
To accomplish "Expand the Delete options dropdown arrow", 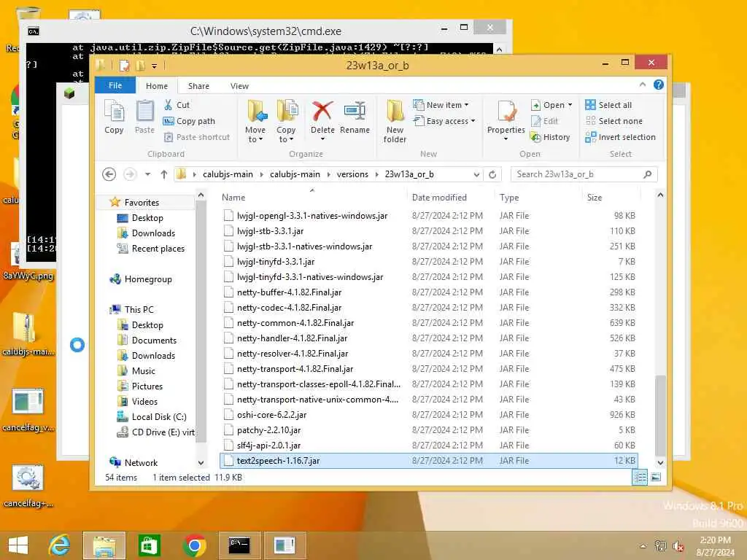I will point(322,139).
